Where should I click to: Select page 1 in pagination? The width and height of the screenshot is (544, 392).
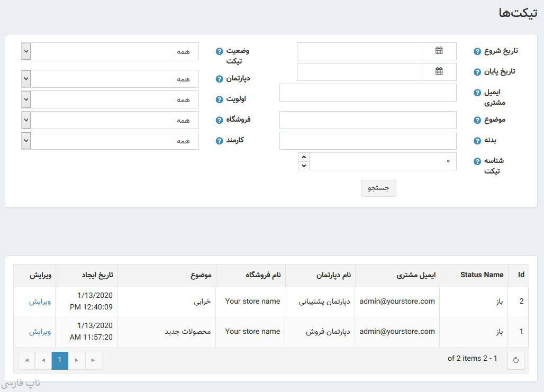[60, 360]
